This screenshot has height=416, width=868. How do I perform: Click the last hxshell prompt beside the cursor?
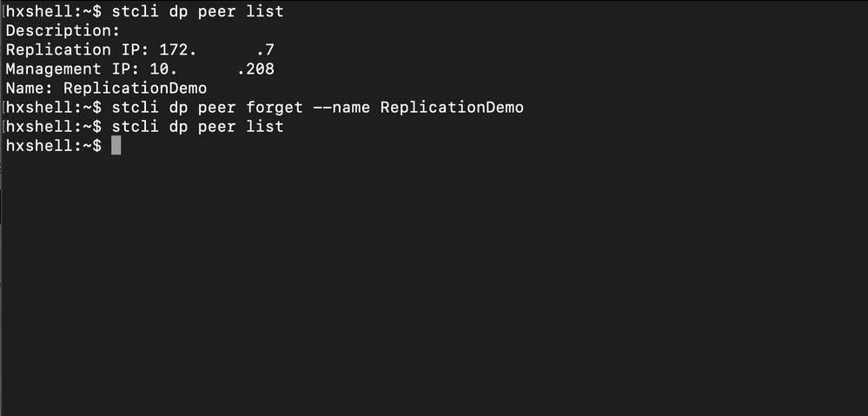click(x=54, y=146)
